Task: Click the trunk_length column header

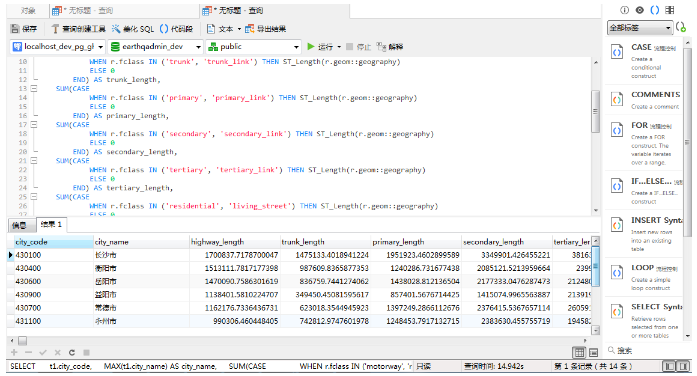Action: (325, 242)
